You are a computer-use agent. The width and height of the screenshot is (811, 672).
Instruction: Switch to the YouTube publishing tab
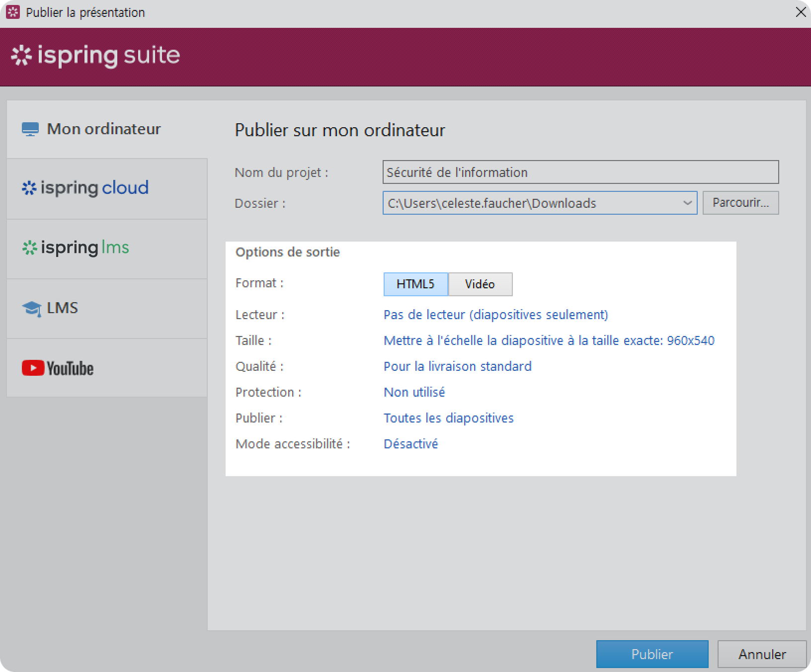(x=107, y=368)
